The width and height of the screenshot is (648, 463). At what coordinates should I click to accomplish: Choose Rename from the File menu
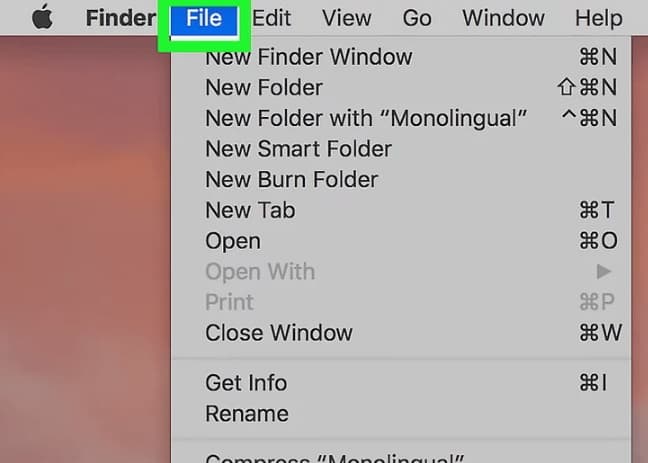point(246,414)
